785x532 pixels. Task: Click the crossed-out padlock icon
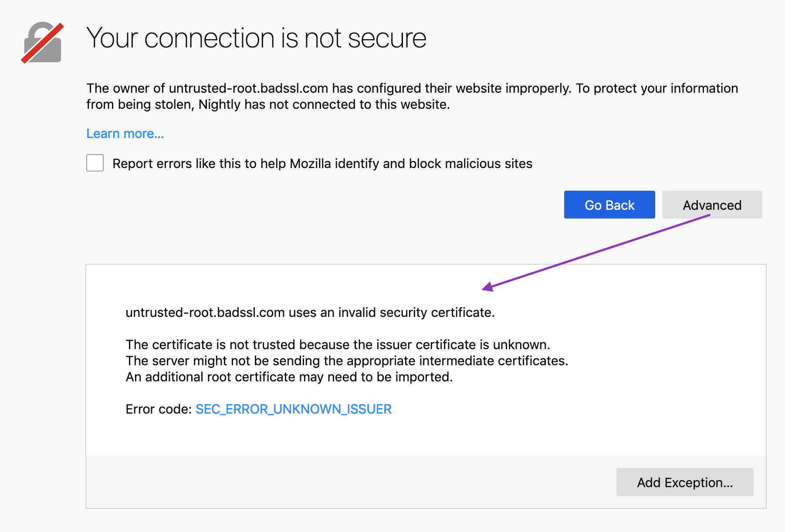43,43
